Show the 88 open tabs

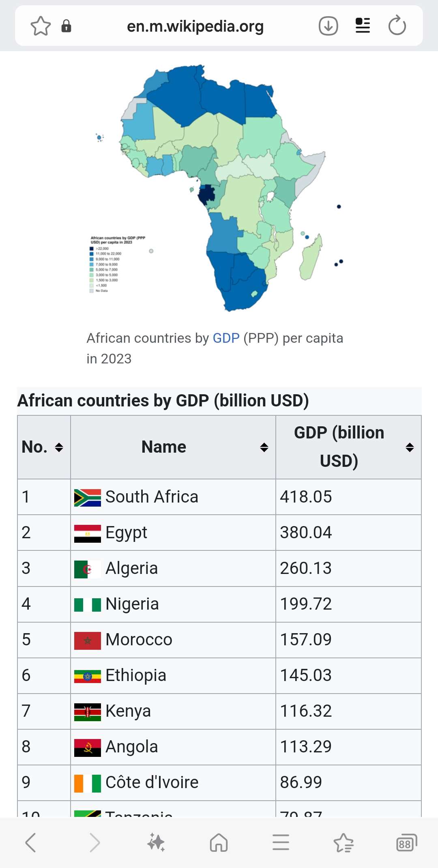[x=406, y=842]
